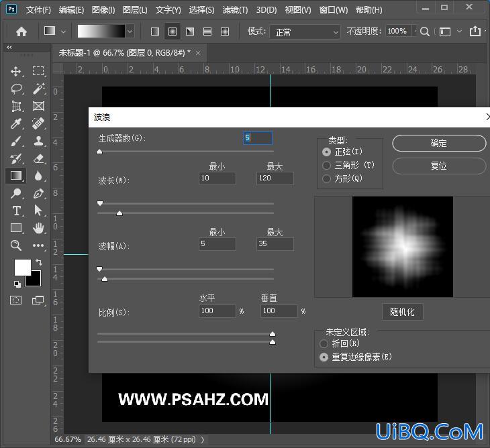Select the Pen tool

point(38,193)
